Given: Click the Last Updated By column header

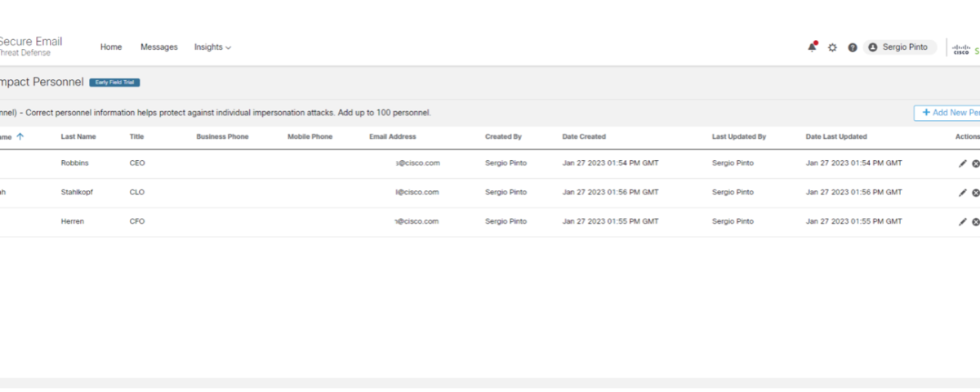Looking at the screenshot, I should point(739,136).
